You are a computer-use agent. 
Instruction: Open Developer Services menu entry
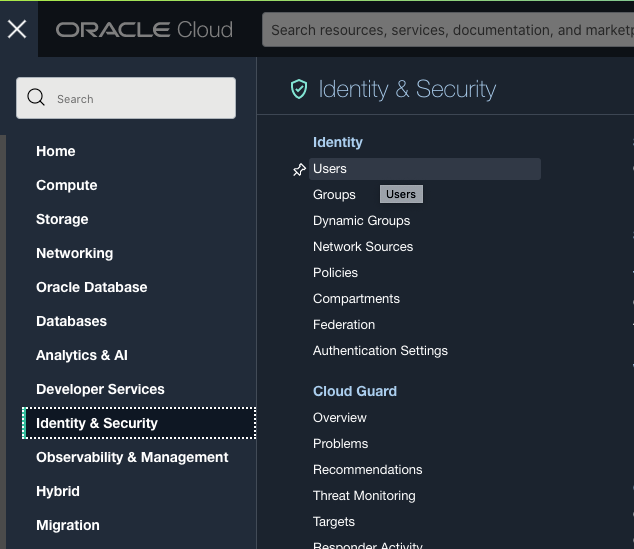tap(100, 389)
